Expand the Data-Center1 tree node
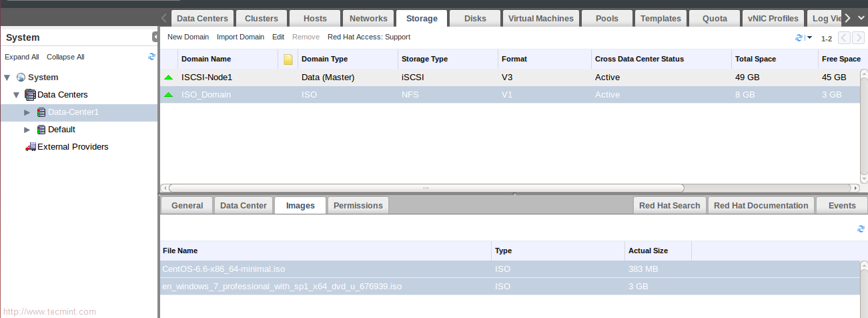Viewport: 868px width, 318px height. (27, 112)
